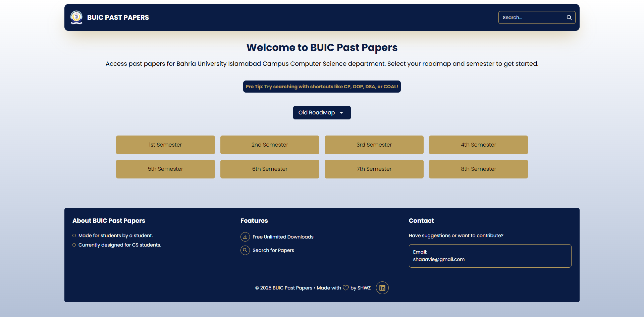Click the BUIC university logo
The width and height of the screenshot is (644, 317).
click(76, 17)
